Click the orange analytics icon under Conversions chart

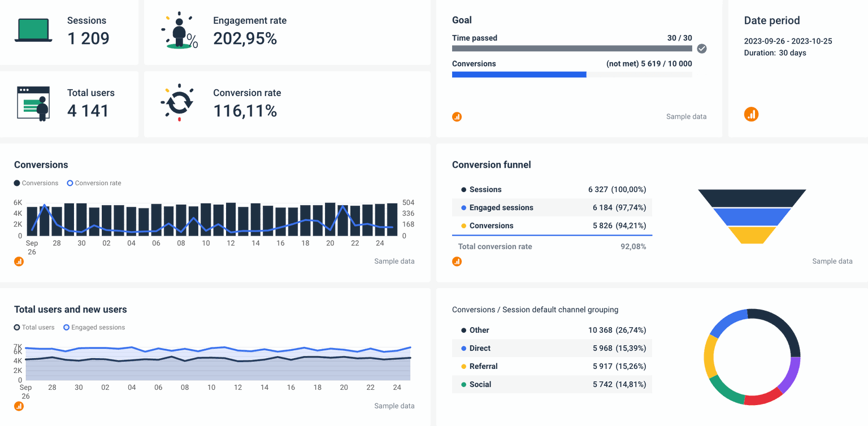point(19,261)
